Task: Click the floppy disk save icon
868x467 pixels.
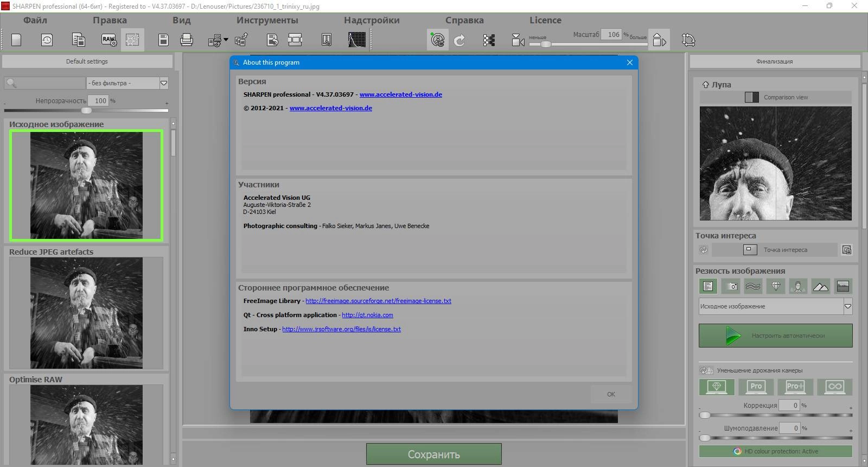Action: click(163, 40)
